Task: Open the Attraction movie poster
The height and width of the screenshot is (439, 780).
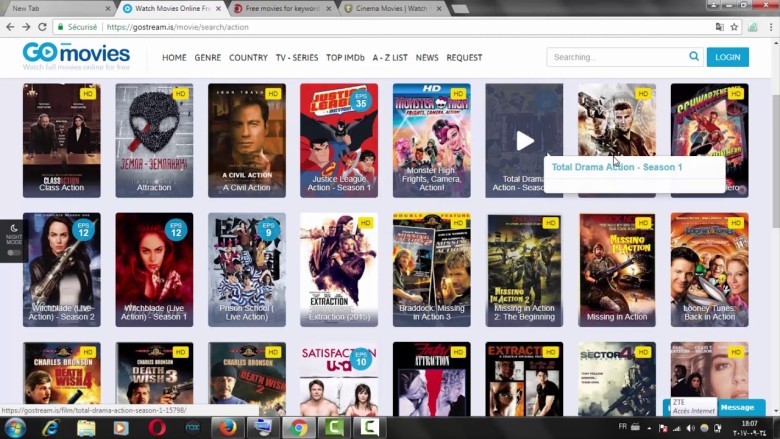Action: point(154,141)
